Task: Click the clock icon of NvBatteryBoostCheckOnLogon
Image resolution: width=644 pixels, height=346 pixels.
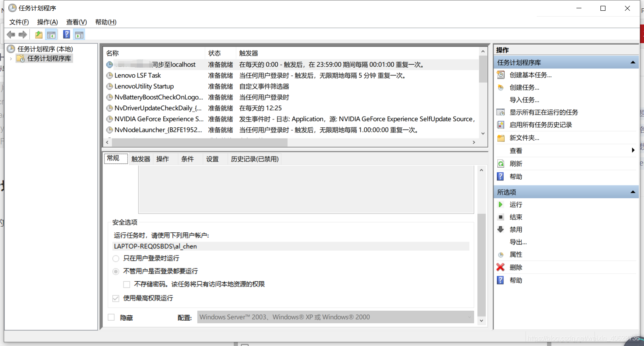Action: point(109,97)
